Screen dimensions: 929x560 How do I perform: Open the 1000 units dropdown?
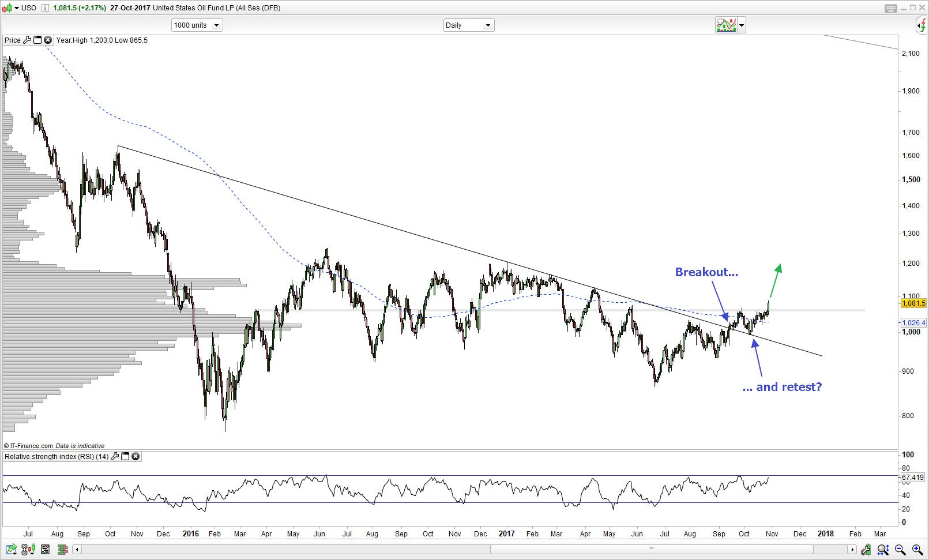tap(197, 25)
